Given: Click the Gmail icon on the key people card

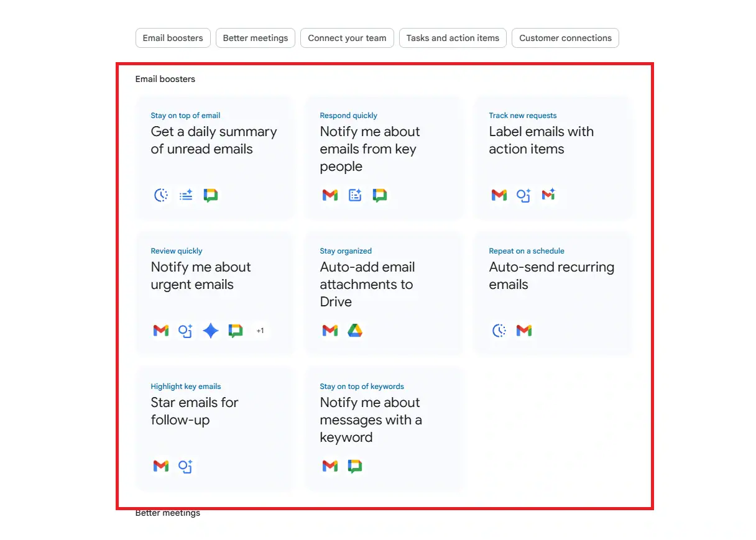Looking at the screenshot, I should click(330, 195).
